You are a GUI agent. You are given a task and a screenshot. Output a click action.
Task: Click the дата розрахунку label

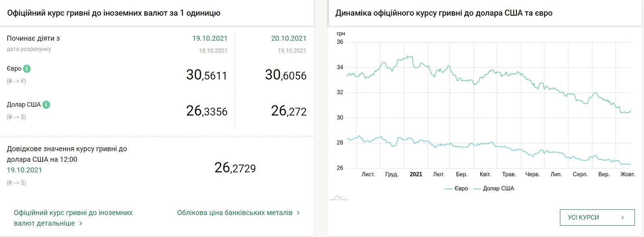pyautogui.click(x=29, y=49)
